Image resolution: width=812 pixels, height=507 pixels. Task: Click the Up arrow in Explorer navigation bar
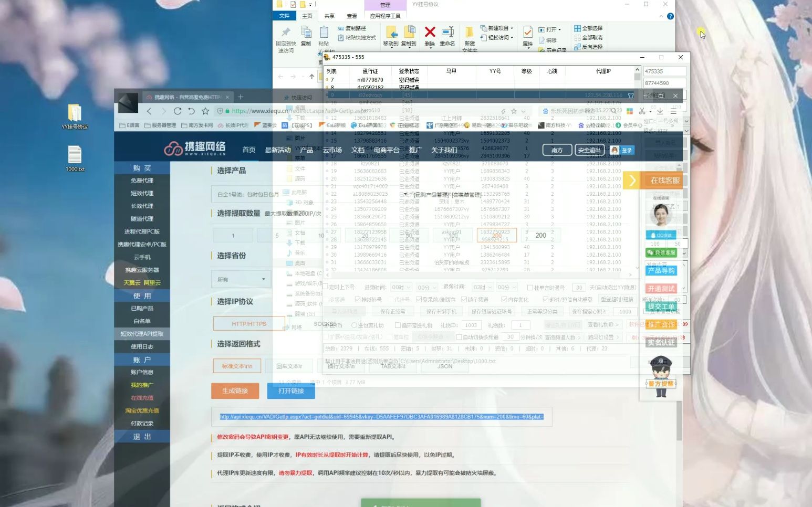(311, 77)
